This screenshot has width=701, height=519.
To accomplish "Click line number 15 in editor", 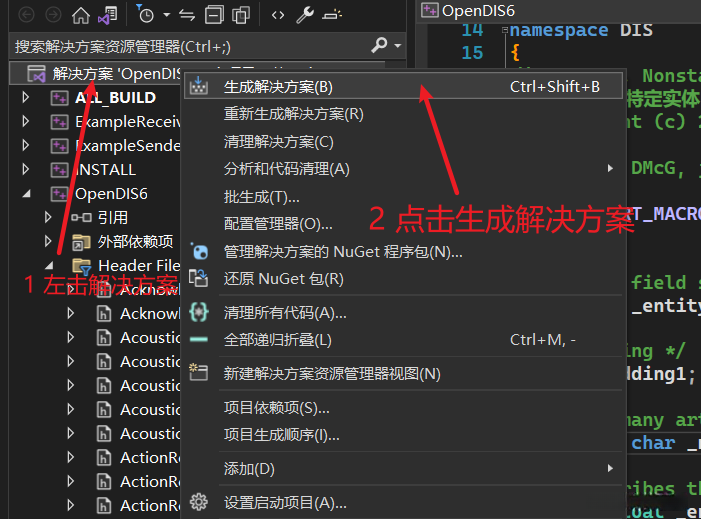I will point(472,53).
